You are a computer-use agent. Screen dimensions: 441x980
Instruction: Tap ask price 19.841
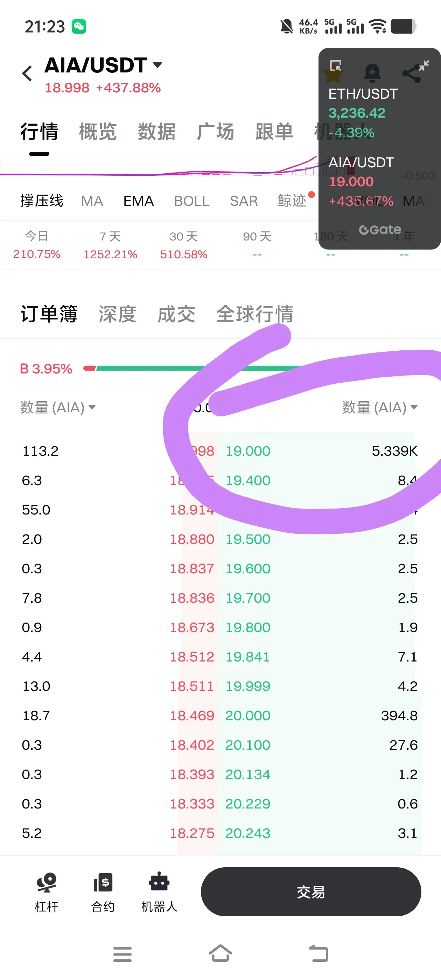(x=248, y=657)
